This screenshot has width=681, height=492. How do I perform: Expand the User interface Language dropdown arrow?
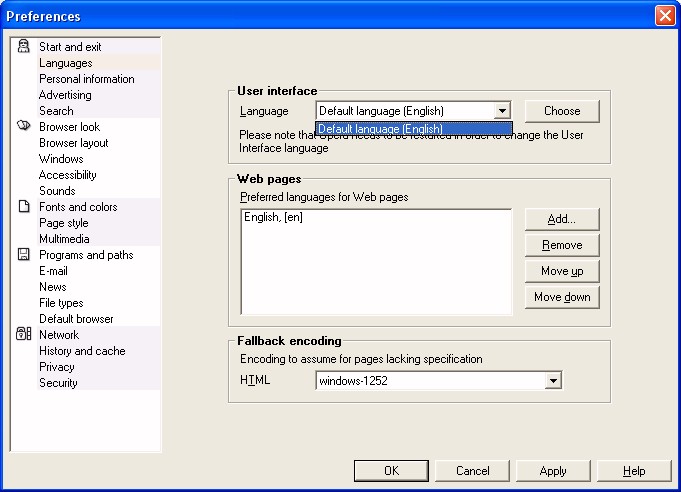(x=502, y=111)
